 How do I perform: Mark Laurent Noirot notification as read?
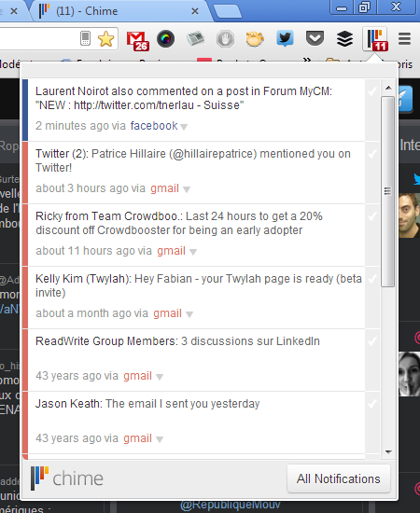[x=372, y=91]
